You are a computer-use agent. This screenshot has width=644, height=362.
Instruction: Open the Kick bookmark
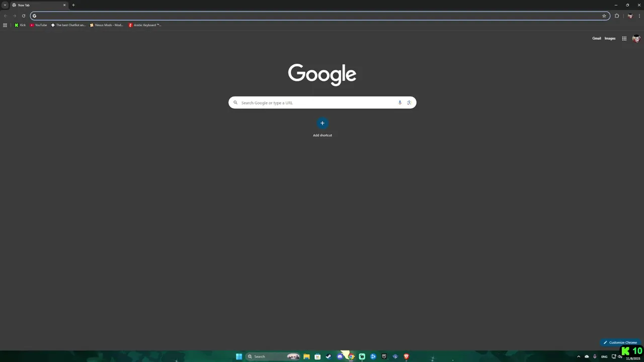coord(20,25)
